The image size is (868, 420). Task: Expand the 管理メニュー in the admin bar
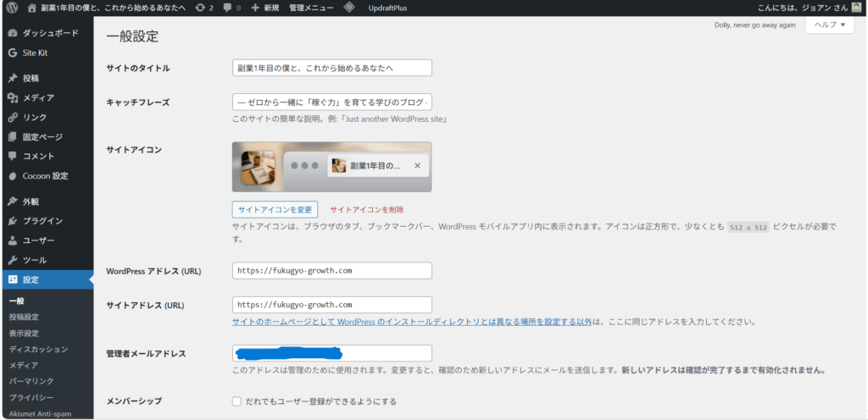tap(309, 8)
